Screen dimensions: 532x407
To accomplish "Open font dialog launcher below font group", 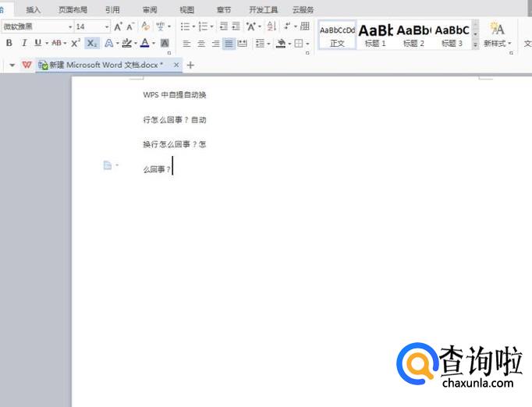I will pos(169,53).
